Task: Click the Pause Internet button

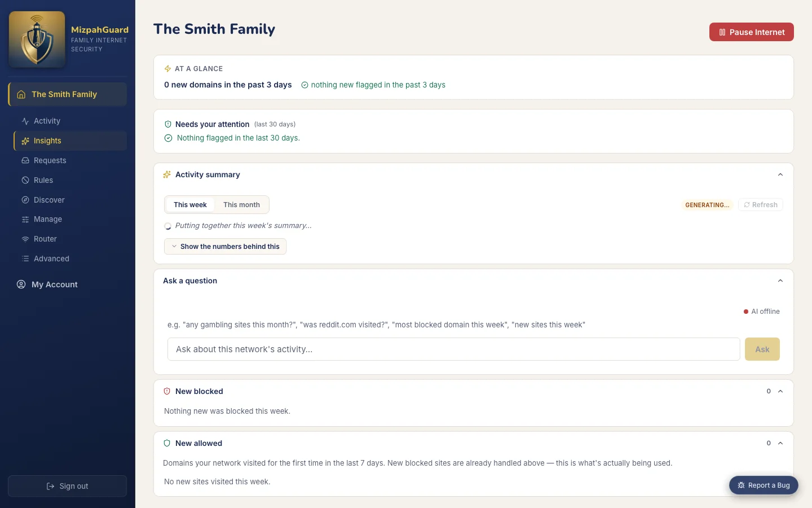Action: 752,32
